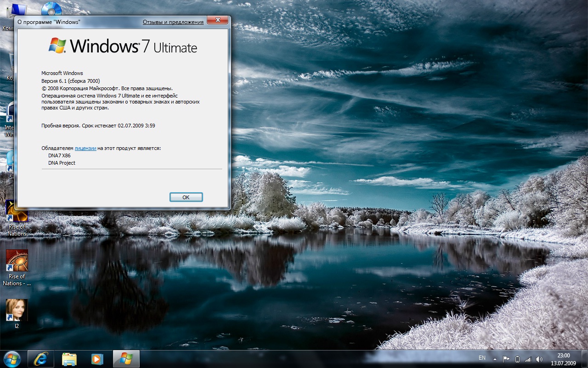Select the I2 desktop shortcut
This screenshot has width=588, height=368.
(x=17, y=310)
